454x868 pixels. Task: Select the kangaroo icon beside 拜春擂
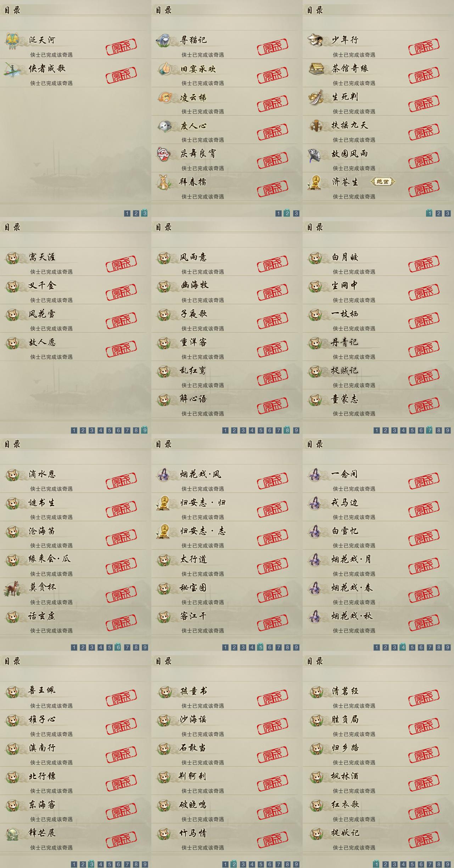(x=164, y=182)
